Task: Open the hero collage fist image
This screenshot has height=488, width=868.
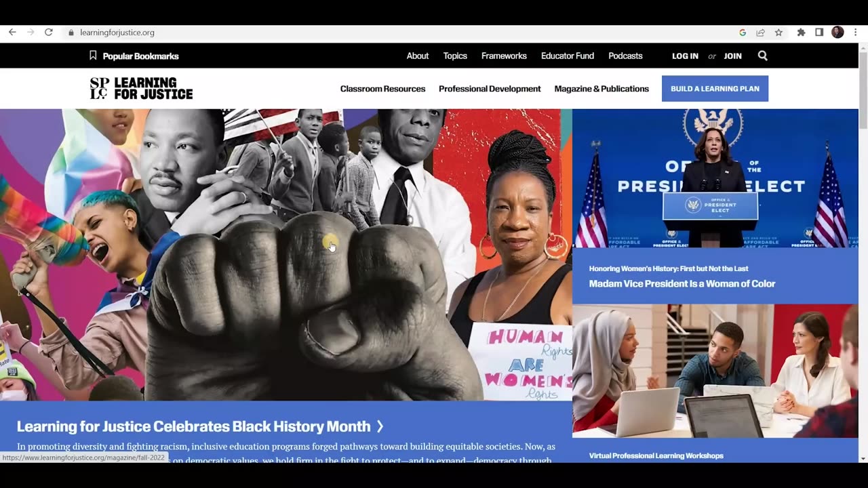Action: click(x=285, y=255)
